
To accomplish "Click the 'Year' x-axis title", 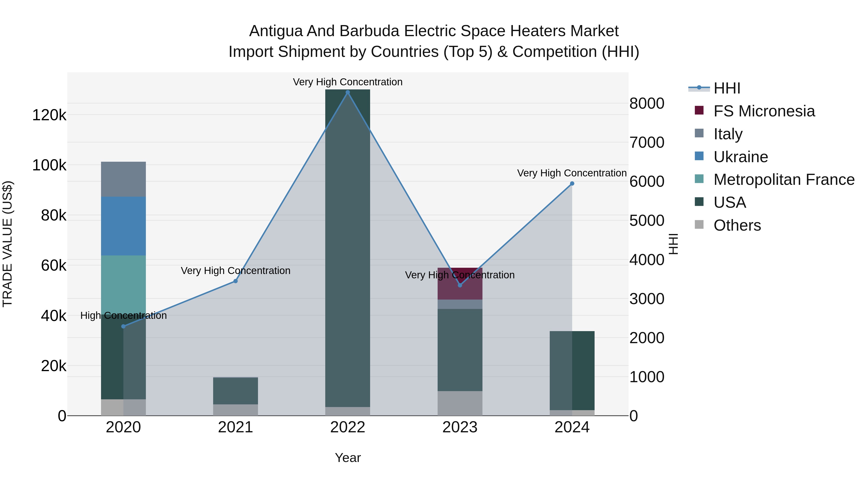I will pos(348,458).
